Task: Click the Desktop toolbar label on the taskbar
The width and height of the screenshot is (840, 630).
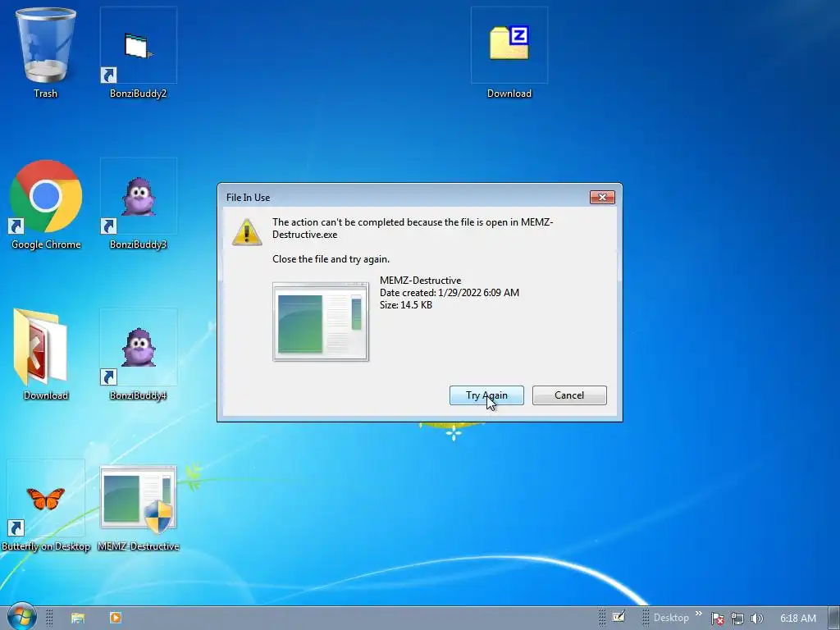Action: point(671,618)
